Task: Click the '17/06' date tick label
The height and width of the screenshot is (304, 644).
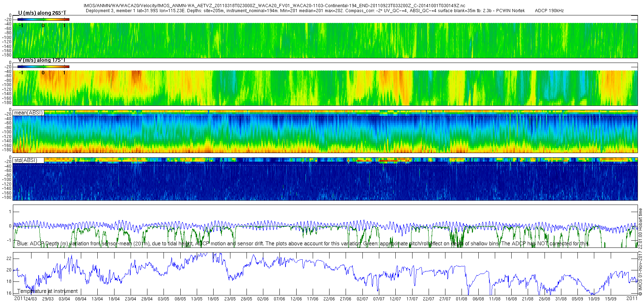Action: click(313, 299)
